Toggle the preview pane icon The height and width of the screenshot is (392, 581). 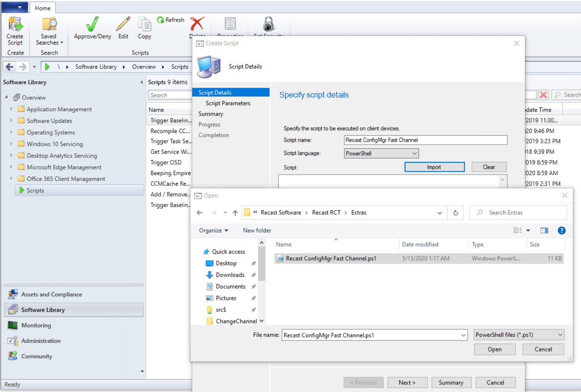(544, 230)
